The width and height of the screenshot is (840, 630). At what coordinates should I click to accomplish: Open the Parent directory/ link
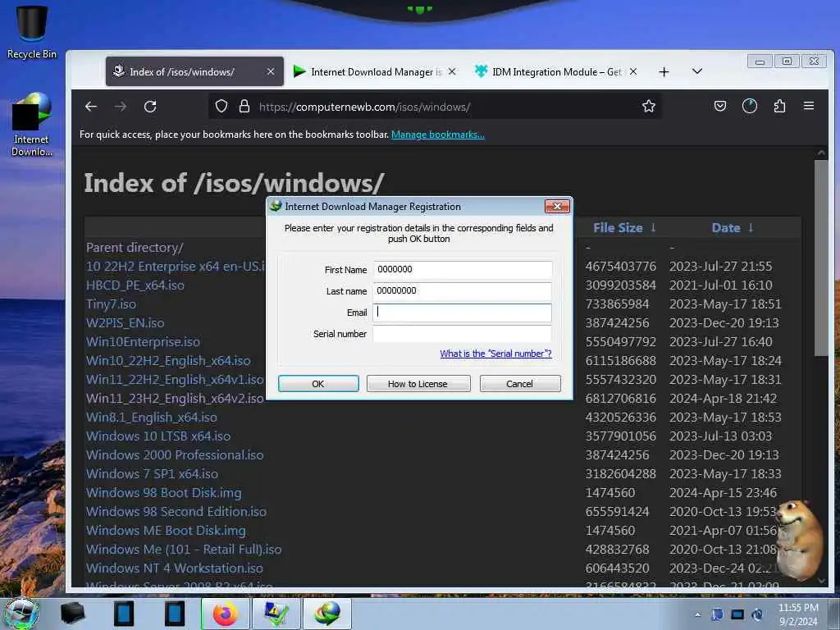click(135, 248)
